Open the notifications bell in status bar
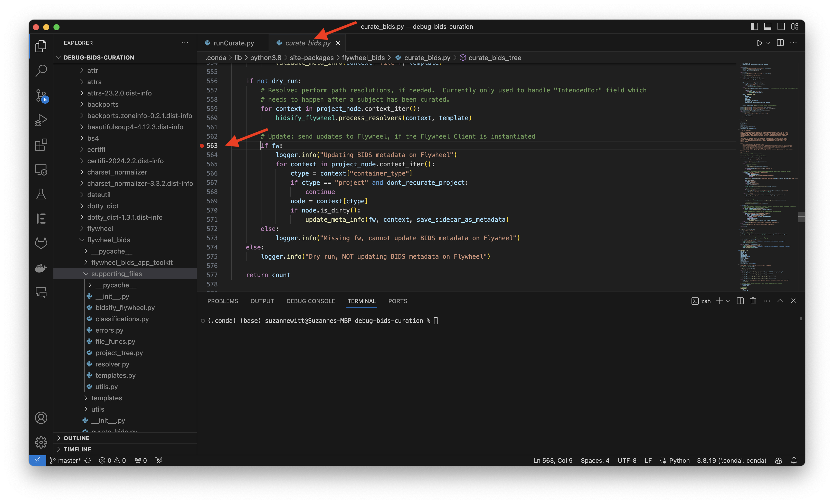The width and height of the screenshot is (834, 504). tap(794, 460)
